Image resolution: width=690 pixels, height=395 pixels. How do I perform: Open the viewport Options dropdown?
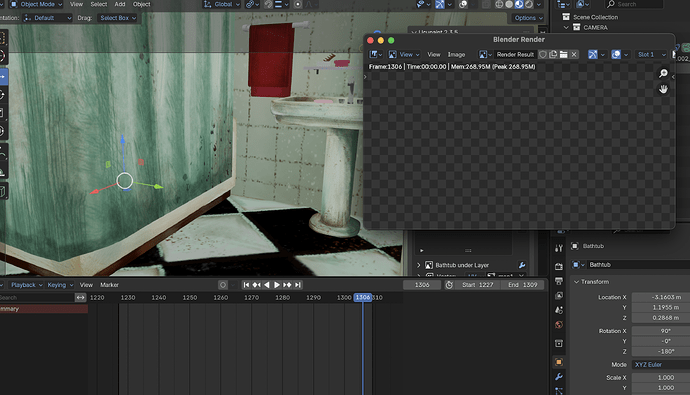click(x=528, y=18)
